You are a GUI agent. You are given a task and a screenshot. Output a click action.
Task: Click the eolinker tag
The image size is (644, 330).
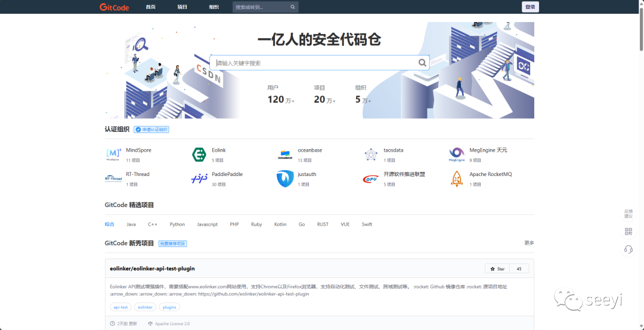145,307
